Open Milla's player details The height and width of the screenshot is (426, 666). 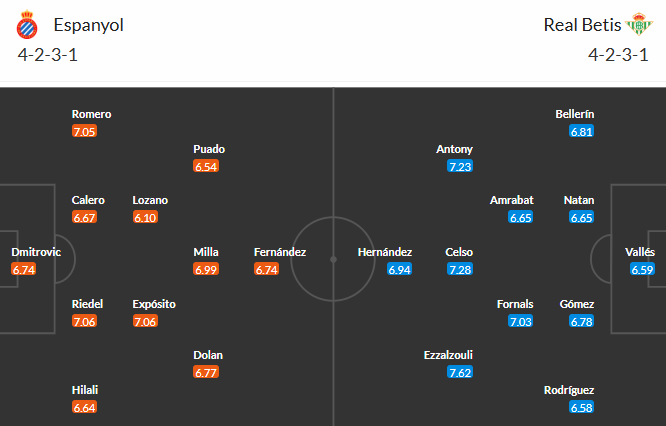pyautogui.click(x=206, y=252)
